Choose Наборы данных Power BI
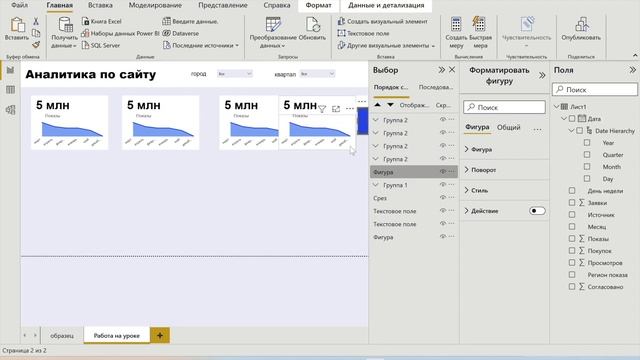 point(120,33)
